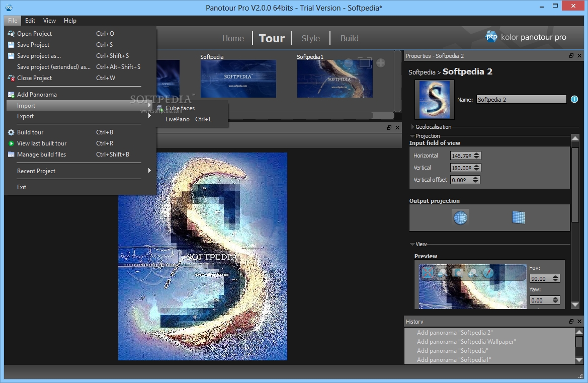This screenshot has width=588, height=383.
Task: Open the Export submenu arrow
Action: point(149,116)
